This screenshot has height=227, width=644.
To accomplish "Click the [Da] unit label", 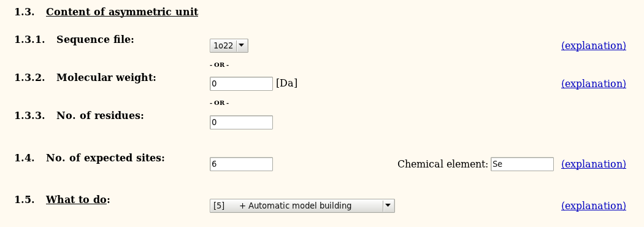I will coord(286,83).
